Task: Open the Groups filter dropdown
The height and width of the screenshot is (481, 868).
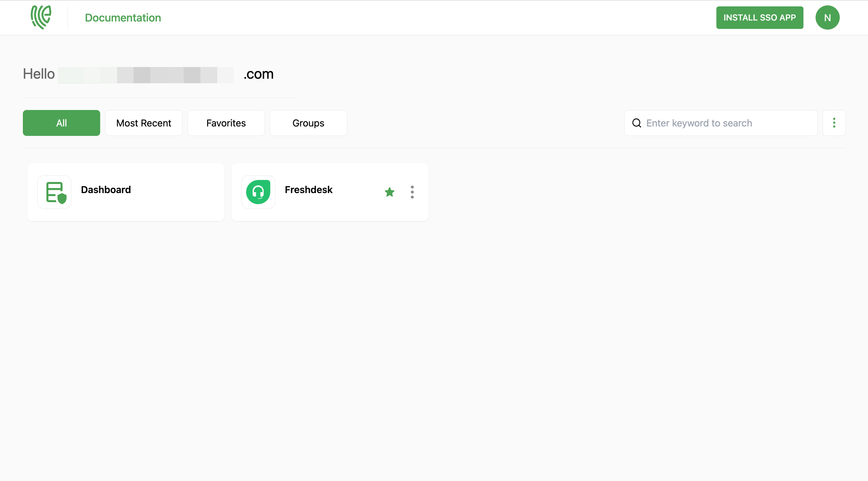Action: 308,123
